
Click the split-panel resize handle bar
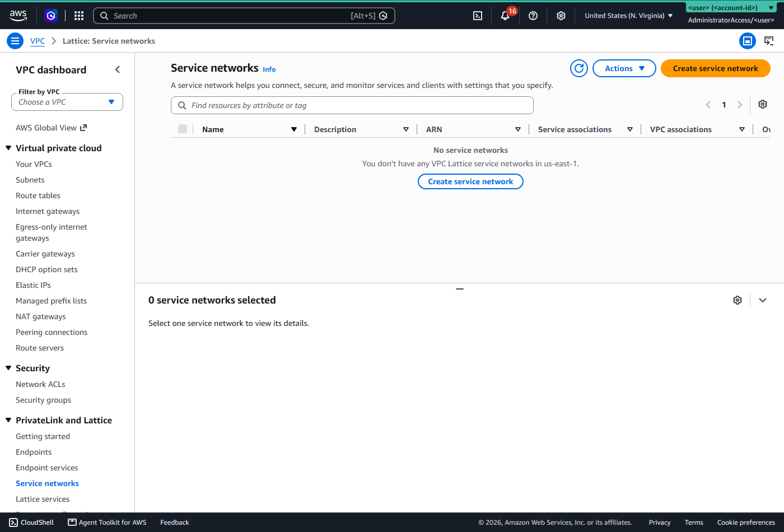(460, 289)
